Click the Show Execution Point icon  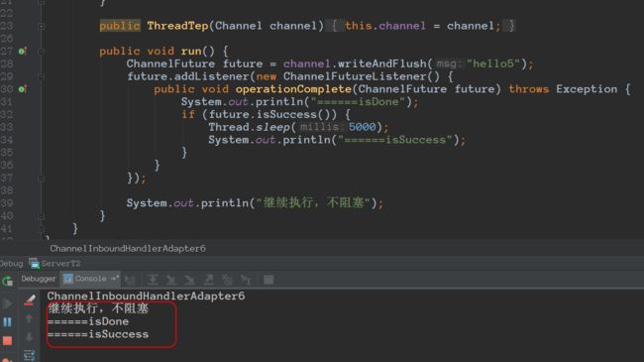(x=130, y=280)
